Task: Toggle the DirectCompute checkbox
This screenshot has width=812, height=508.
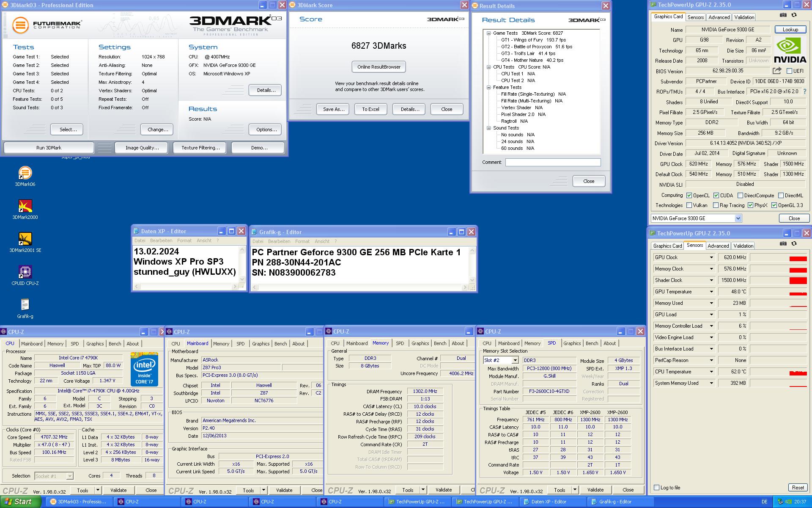Action: click(x=740, y=196)
